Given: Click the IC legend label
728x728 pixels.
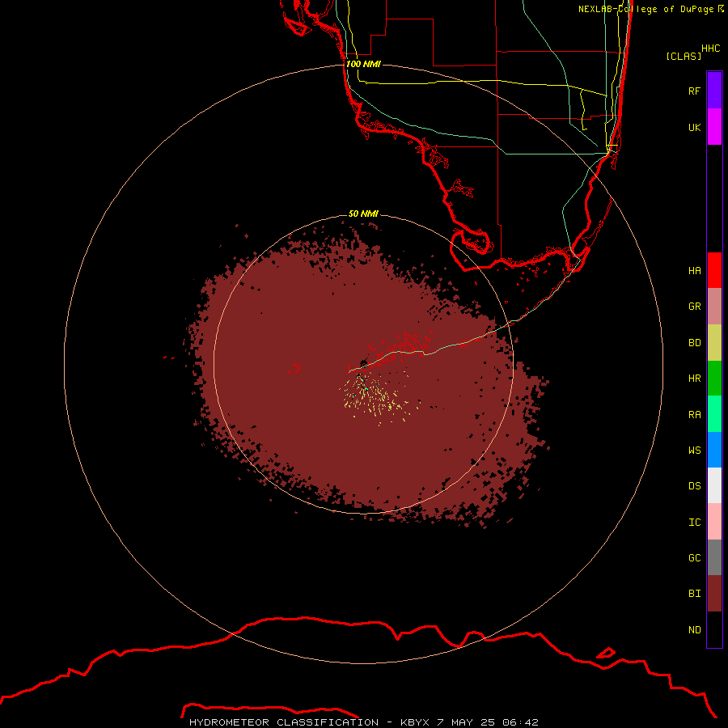Looking at the screenshot, I should [694, 522].
